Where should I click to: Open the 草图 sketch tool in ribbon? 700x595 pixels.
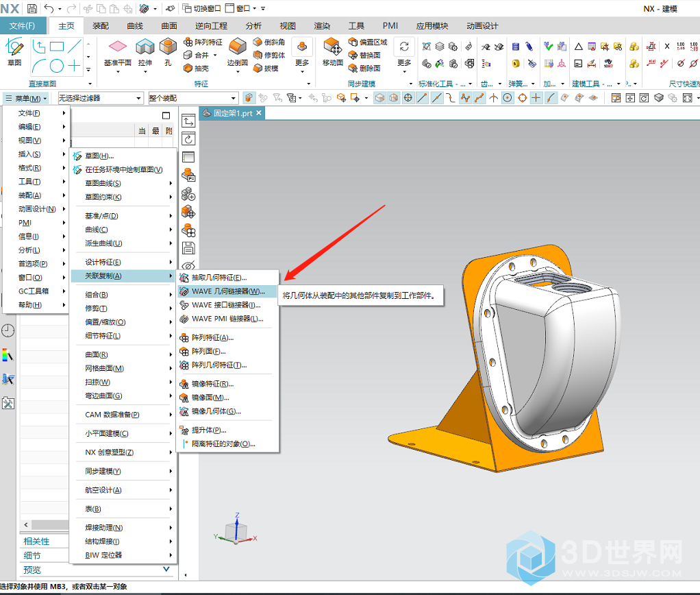[14, 49]
